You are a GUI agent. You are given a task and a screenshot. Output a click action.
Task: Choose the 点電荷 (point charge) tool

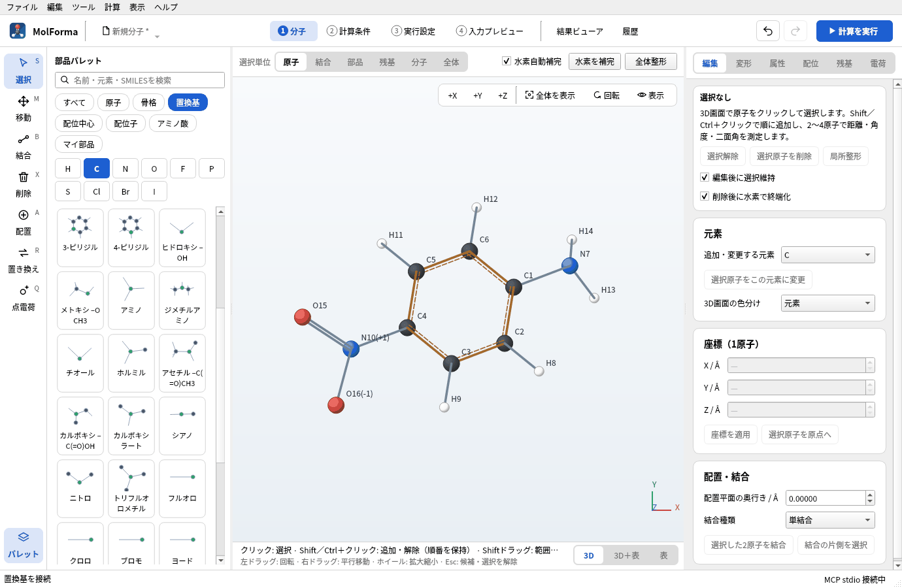[x=24, y=298]
